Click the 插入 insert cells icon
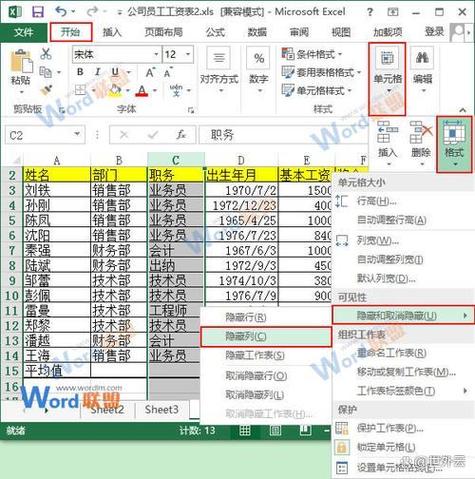 pyautogui.click(x=387, y=143)
